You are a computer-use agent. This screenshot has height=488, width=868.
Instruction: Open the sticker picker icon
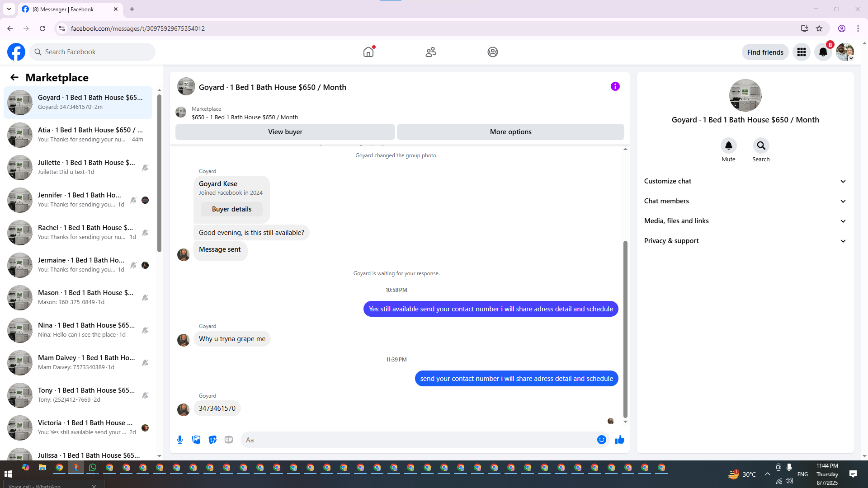pos(212,440)
